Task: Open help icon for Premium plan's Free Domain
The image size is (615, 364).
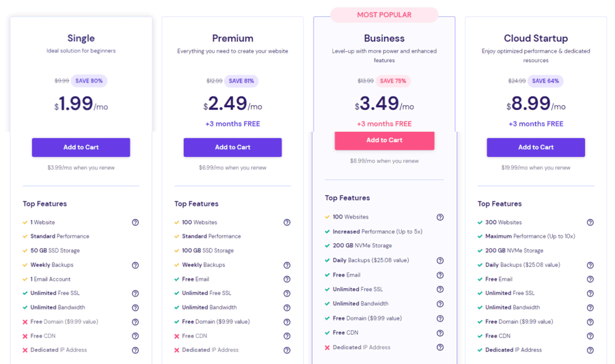Action: pyautogui.click(x=287, y=322)
